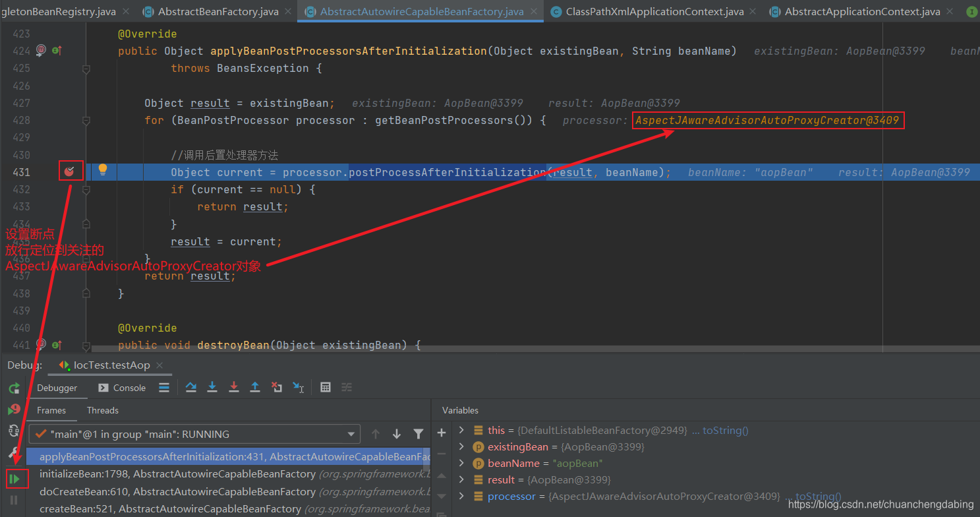Click Rerun Failed Tests icon
The width and height of the screenshot is (980, 517).
tap(14, 409)
